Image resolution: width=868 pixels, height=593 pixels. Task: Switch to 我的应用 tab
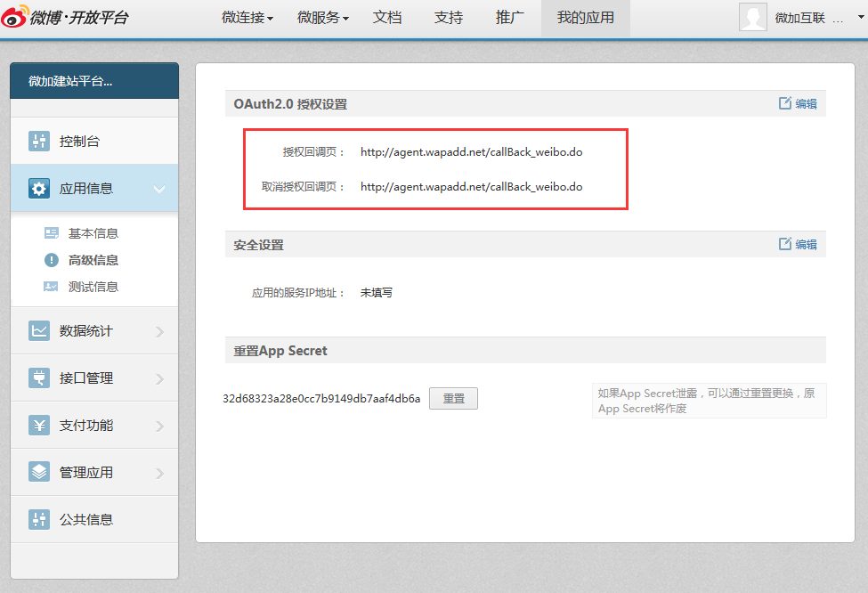click(x=585, y=18)
